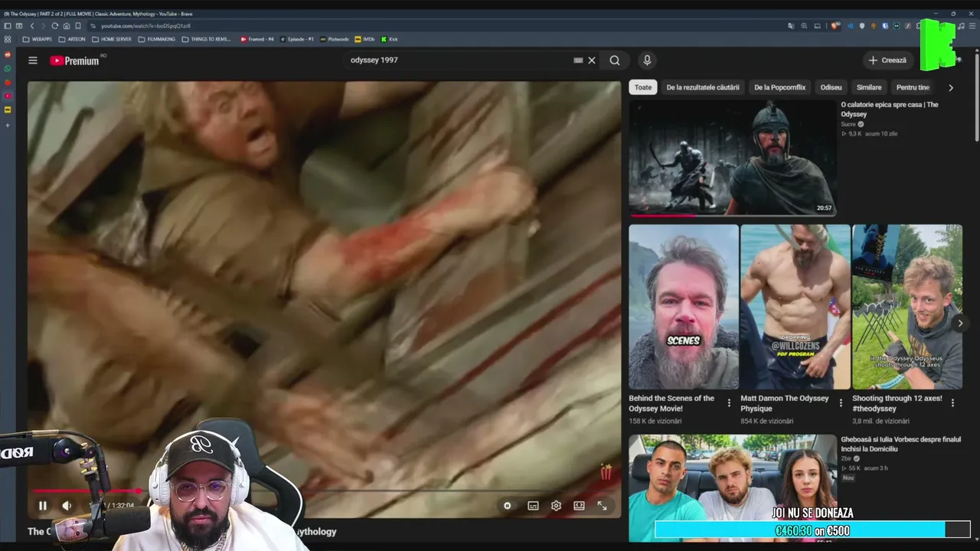
Task: Toggle subtitles with the captions button
Action: [x=533, y=506]
